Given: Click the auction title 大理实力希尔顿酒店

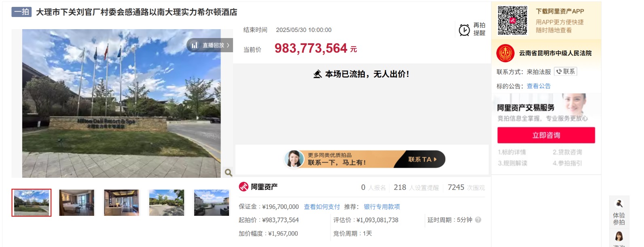Looking at the screenshot, I should [137, 12].
